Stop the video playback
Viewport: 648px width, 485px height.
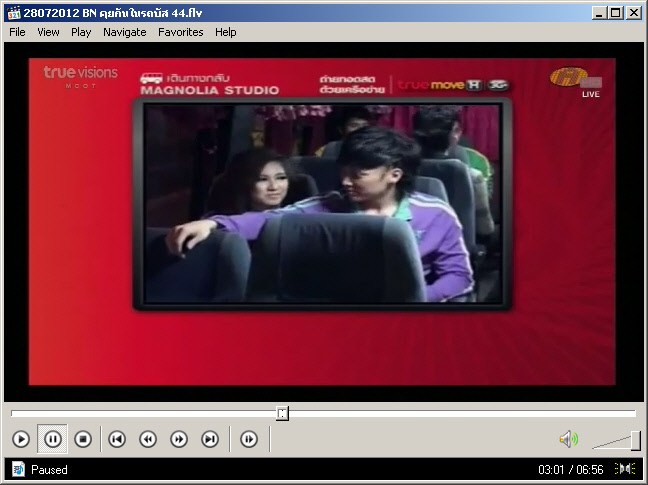point(83,439)
